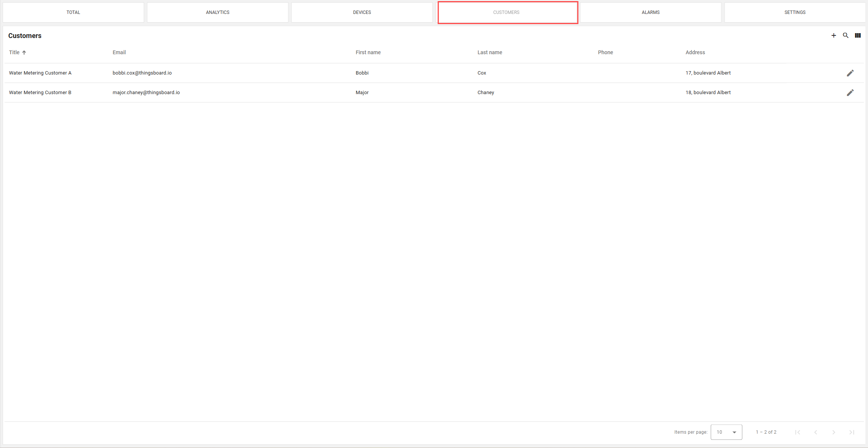Click the Title sort arrow icon
The height and width of the screenshot is (448, 868).
[24, 53]
